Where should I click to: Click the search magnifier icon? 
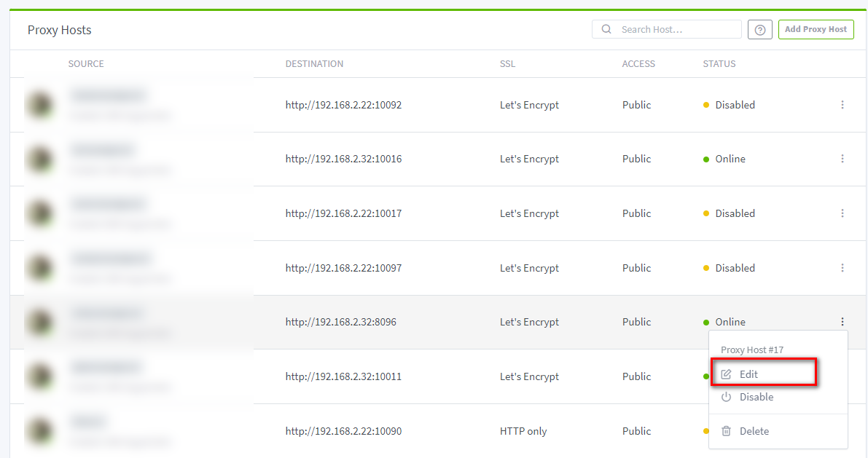pyautogui.click(x=606, y=30)
